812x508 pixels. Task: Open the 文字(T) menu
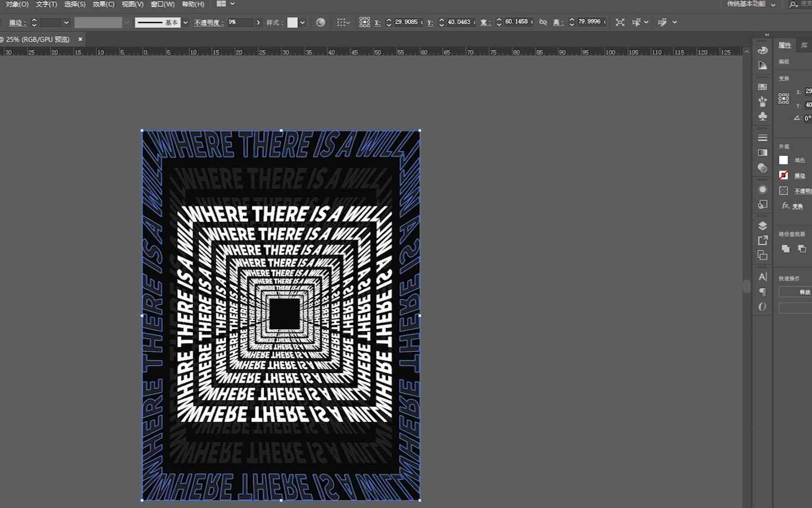pyautogui.click(x=46, y=4)
